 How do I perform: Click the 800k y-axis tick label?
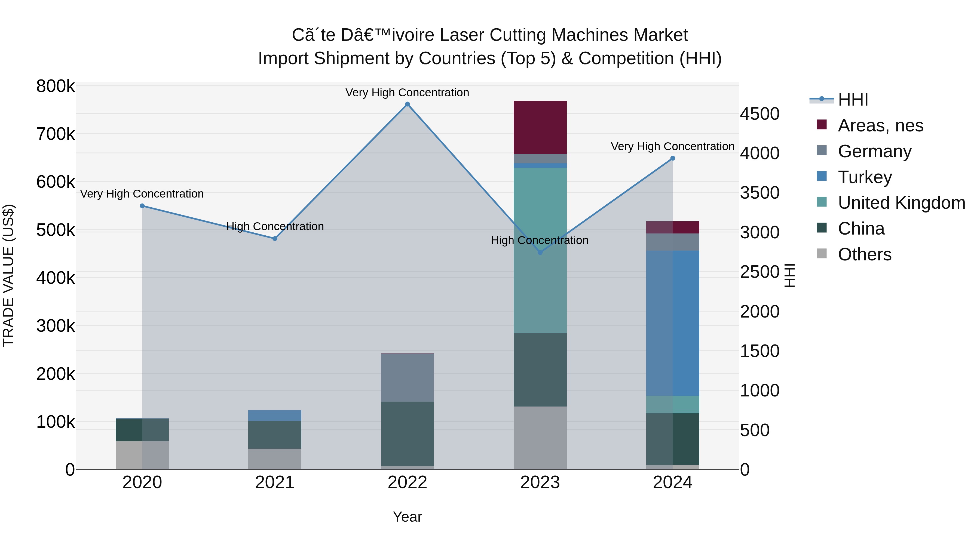tap(56, 86)
